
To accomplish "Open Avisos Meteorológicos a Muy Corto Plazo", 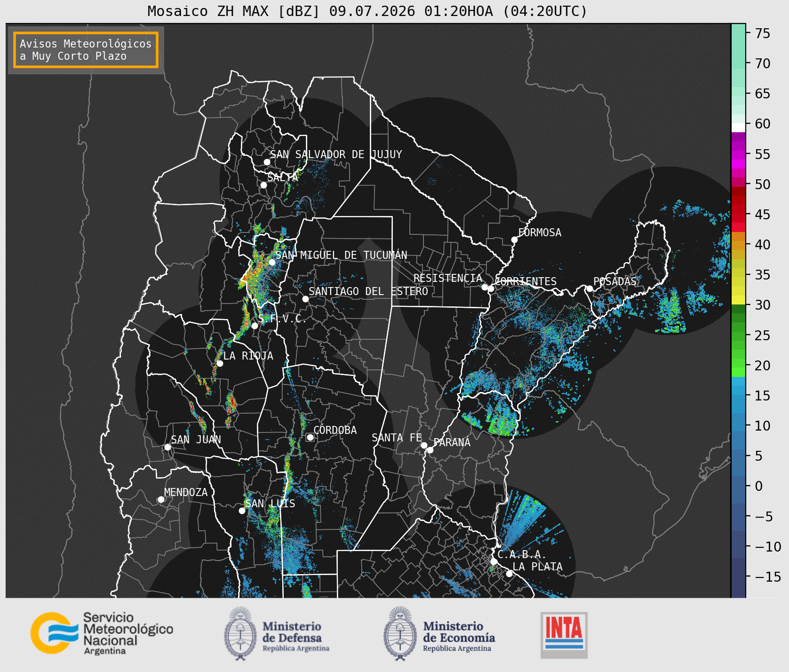I will [86, 50].
